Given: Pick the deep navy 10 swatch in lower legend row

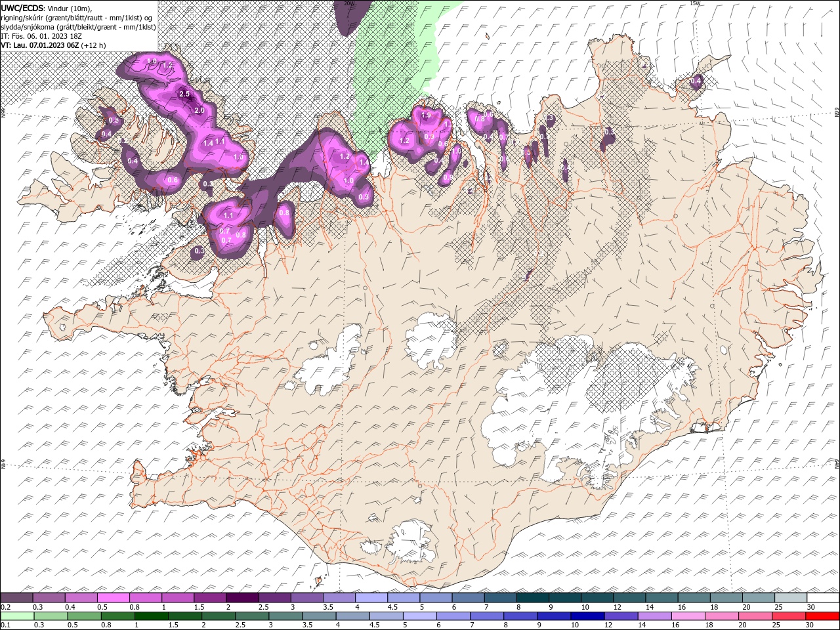Looking at the screenshot, I should click(588, 616).
